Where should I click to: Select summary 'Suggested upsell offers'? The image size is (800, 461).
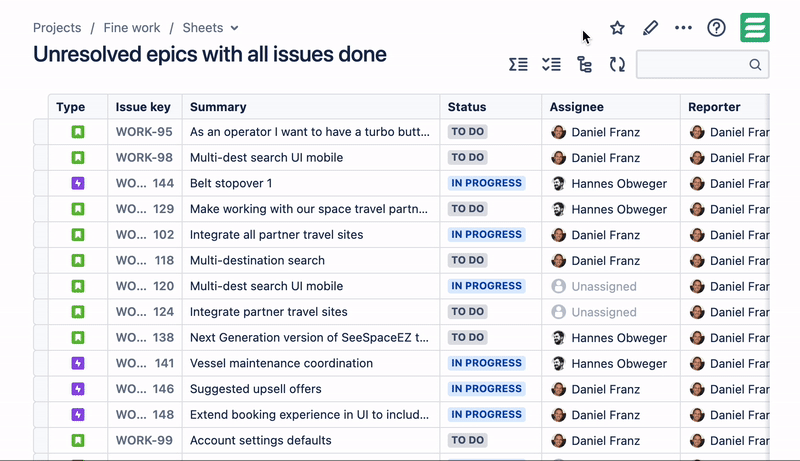[x=256, y=389]
